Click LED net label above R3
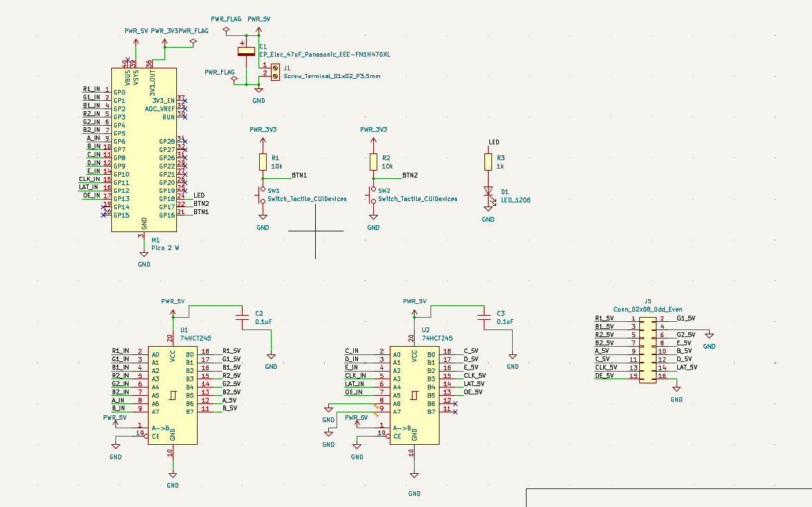The image size is (812, 507). tap(494, 142)
